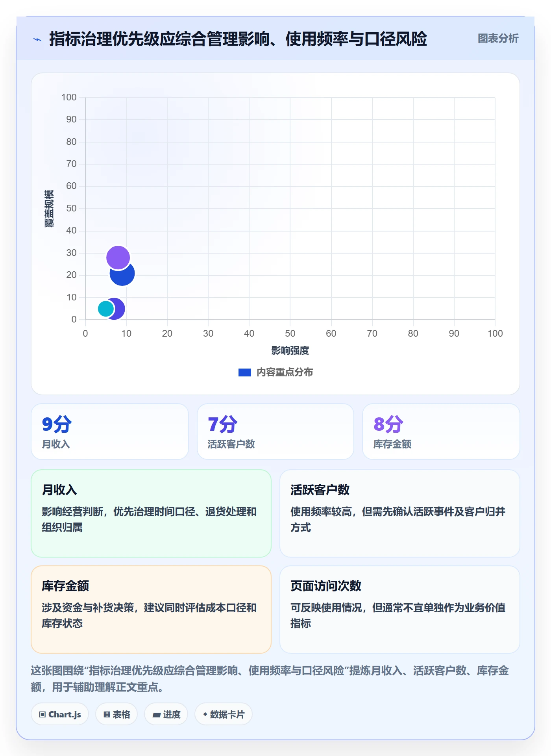Click the x-axis tick label 50
Viewport: 551px width, 756px height.
tap(290, 334)
